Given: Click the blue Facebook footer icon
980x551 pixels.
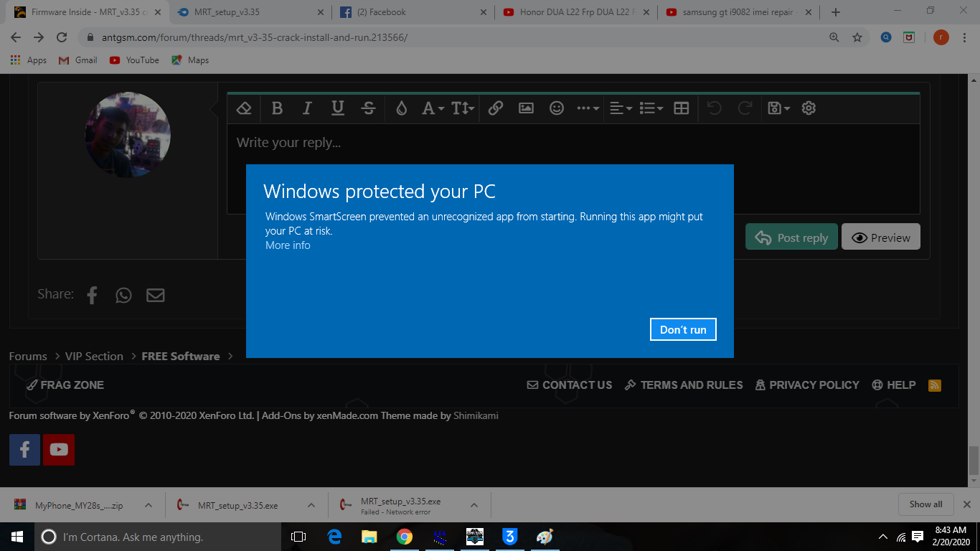Looking at the screenshot, I should pos(24,450).
